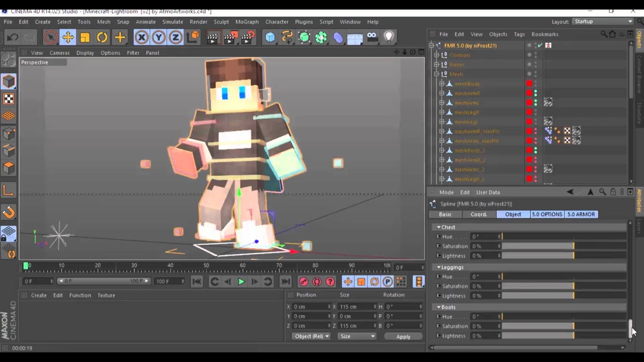Open the Coord. tab in Attributes
This screenshot has width=644, height=362.
(478, 214)
